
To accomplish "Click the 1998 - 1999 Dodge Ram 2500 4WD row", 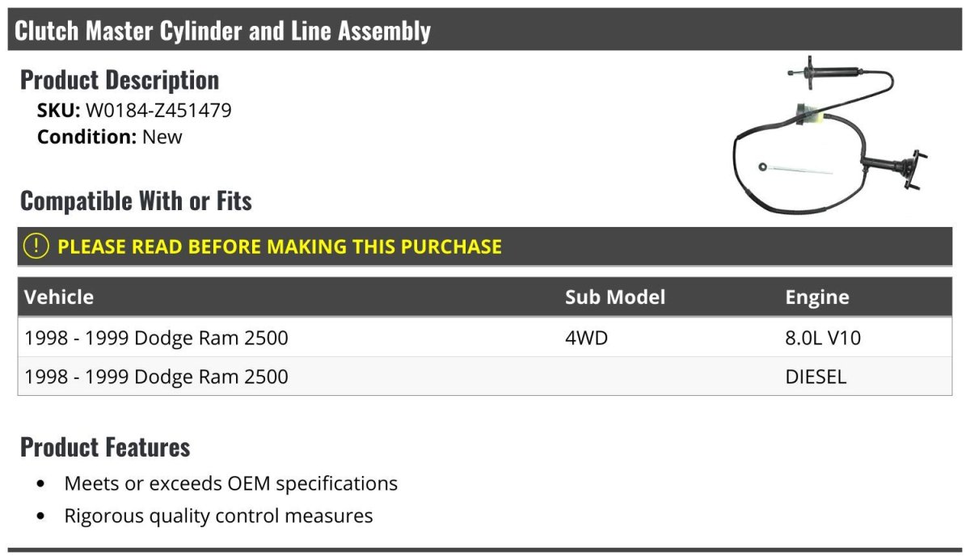I will coord(485,338).
